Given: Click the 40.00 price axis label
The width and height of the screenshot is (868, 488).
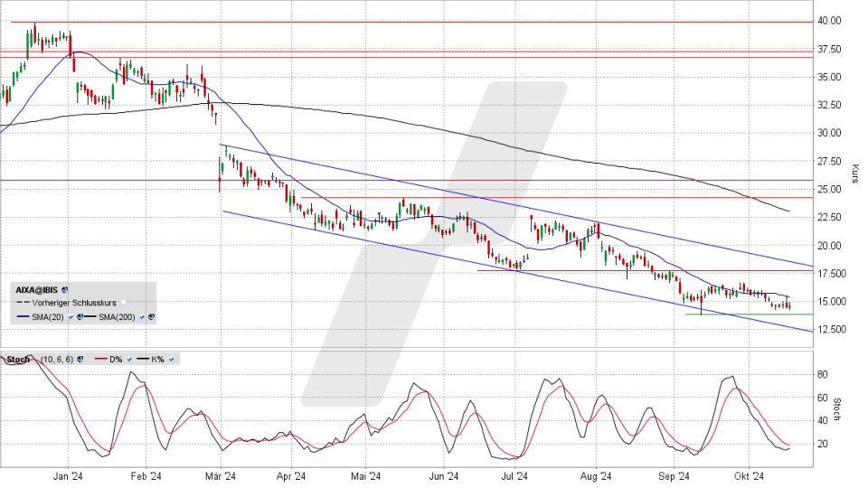Looking at the screenshot, I should [829, 21].
